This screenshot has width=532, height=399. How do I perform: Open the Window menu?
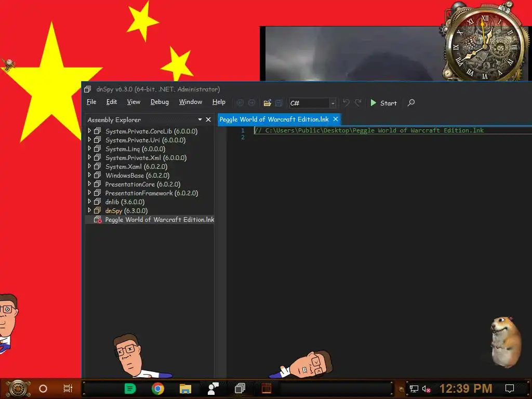coord(190,102)
